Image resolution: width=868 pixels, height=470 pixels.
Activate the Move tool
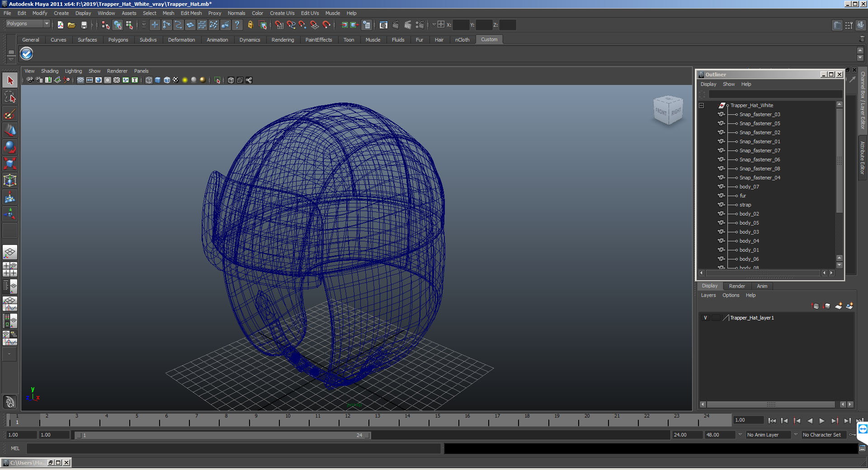[10, 130]
